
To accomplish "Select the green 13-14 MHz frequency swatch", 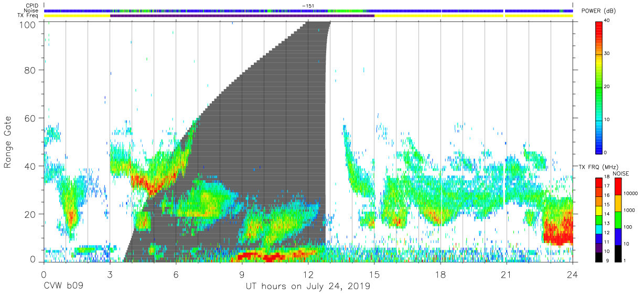I will tap(598, 219).
